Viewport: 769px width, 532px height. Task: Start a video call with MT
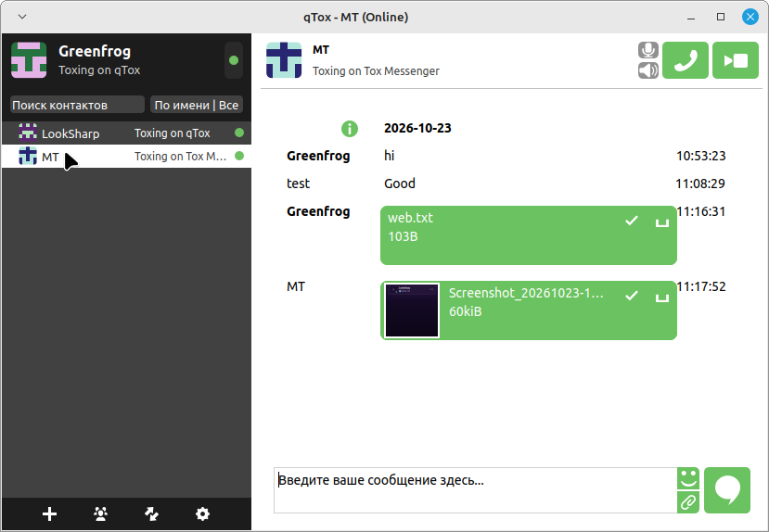(x=736, y=60)
